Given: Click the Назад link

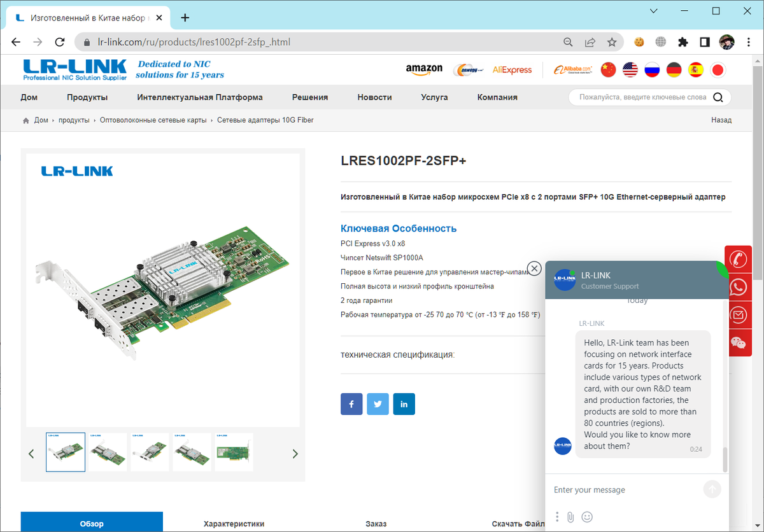Looking at the screenshot, I should [721, 120].
